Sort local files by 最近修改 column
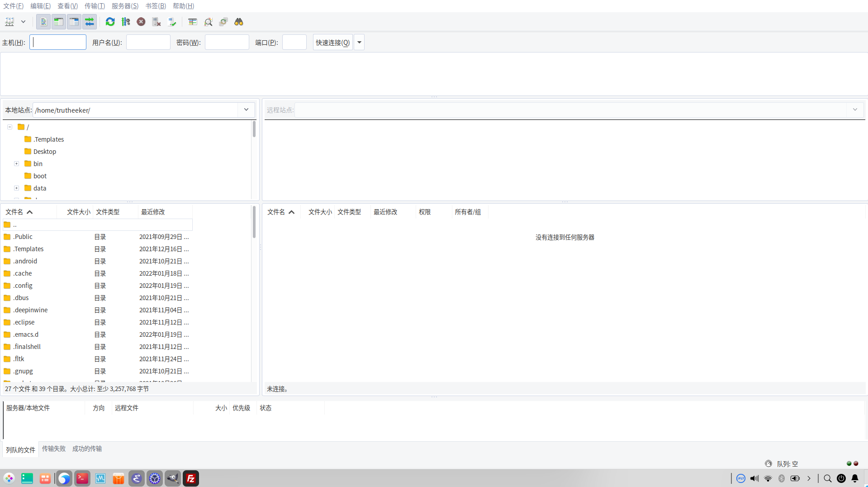This screenshot has width=868, height=487. 165,212
